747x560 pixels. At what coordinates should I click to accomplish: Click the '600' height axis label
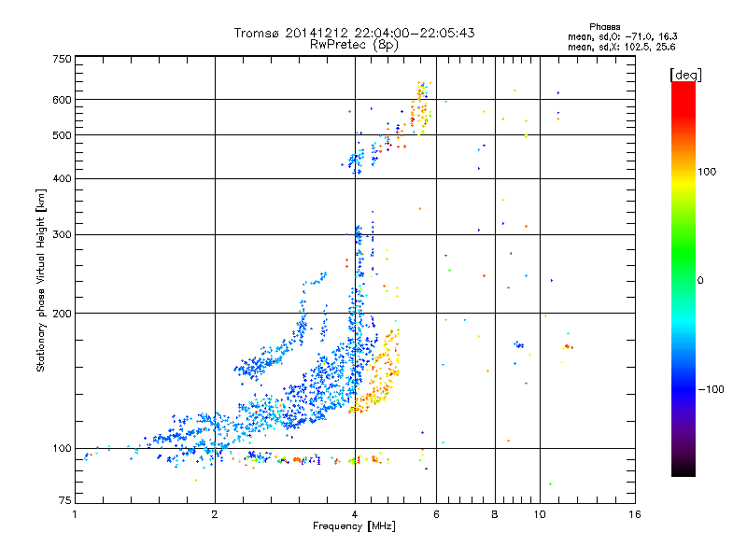click(x=62, y=100)
